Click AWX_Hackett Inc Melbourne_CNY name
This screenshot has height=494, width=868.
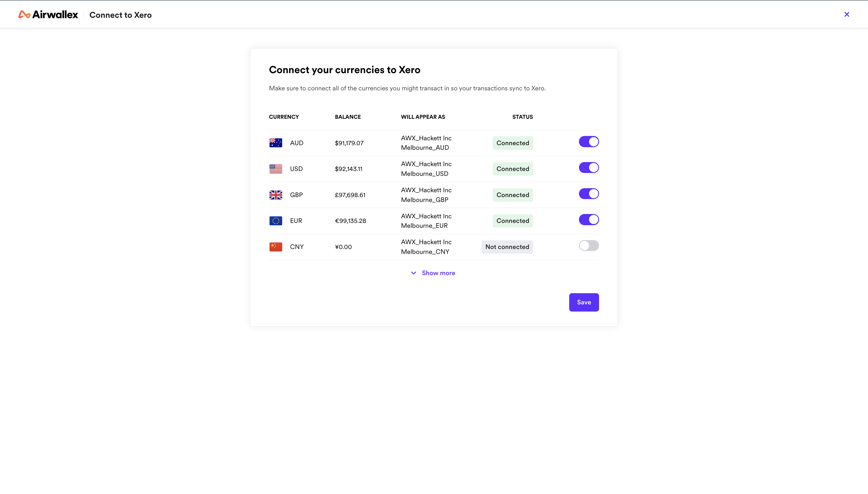click(x=426, y=247)
